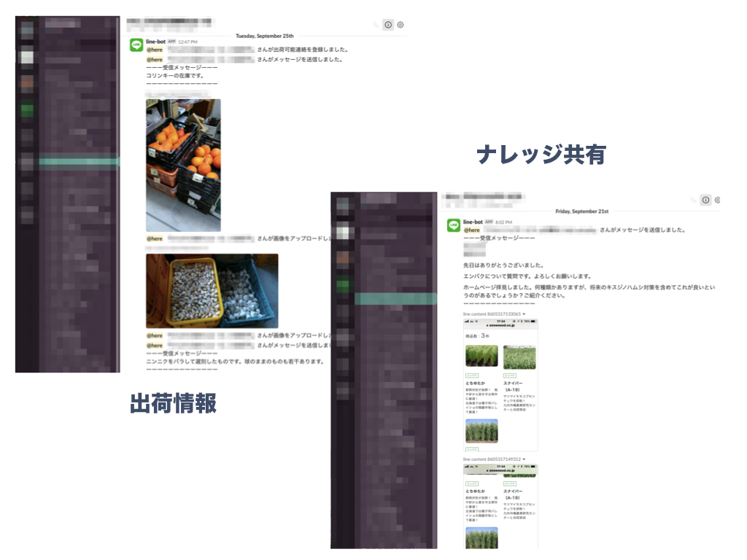This screenshot has width=747, height=560.
Task: Click the line-bot sender name at 12:47 PM
Action: 156,42
